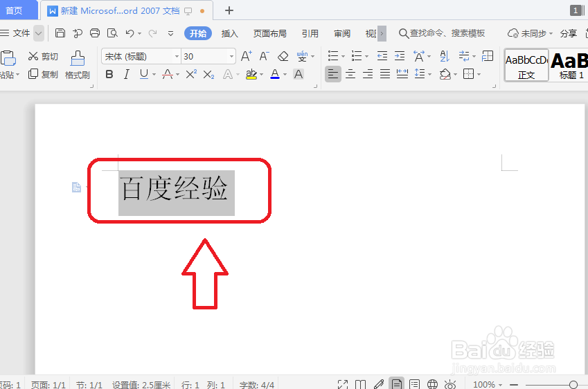
Task: Select Justify alignment
Action: [x=385, y=74]
